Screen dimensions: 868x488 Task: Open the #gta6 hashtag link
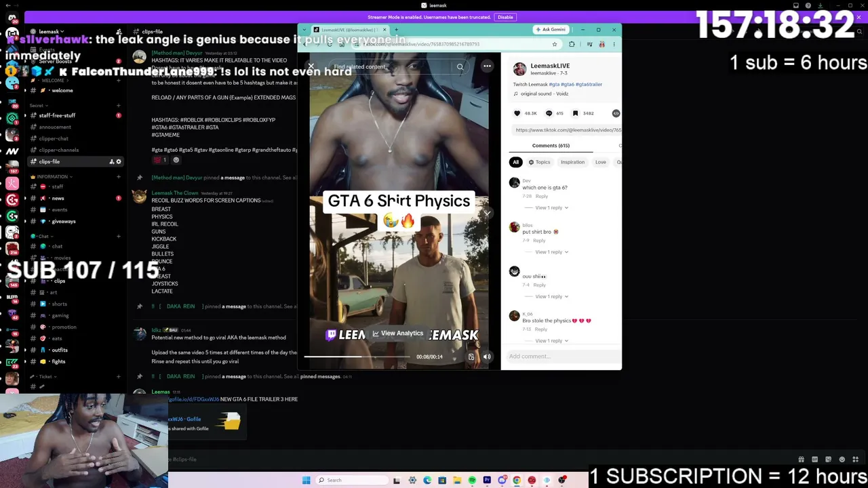point(567,85)
